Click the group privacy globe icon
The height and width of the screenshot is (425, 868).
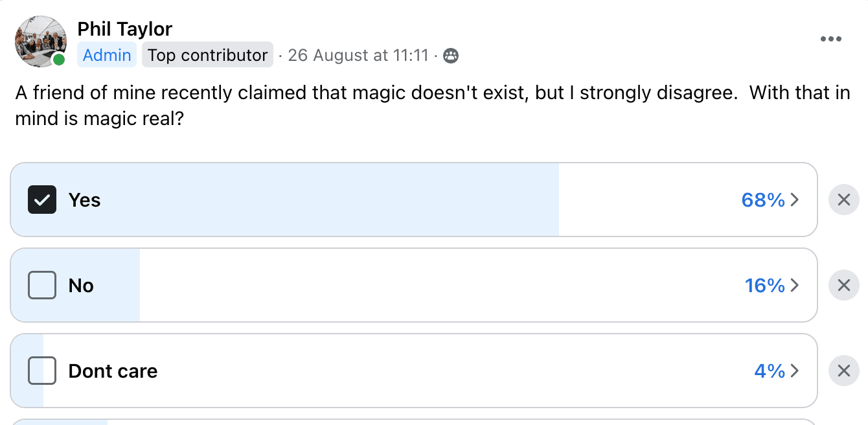click(x=450, y=56)
